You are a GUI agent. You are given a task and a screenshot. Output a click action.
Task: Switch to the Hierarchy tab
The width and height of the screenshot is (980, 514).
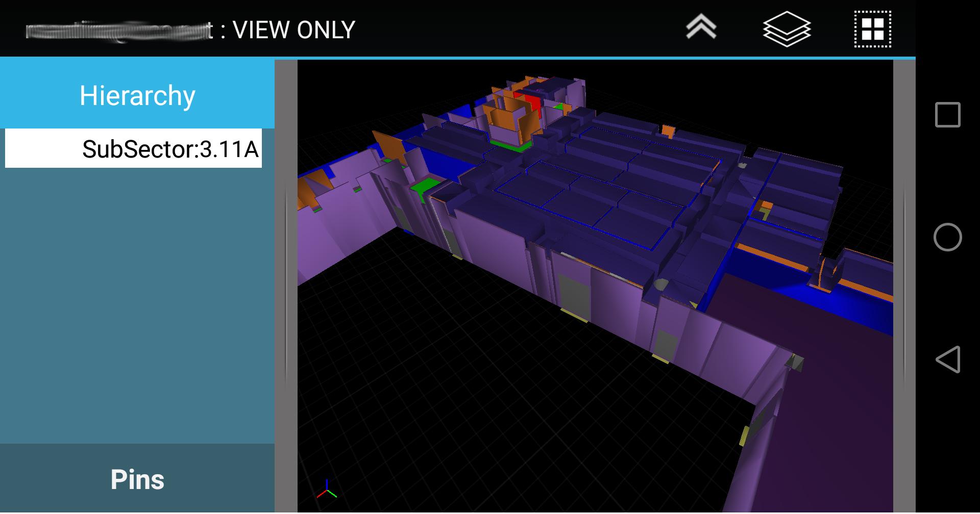[x=138, y=94]
